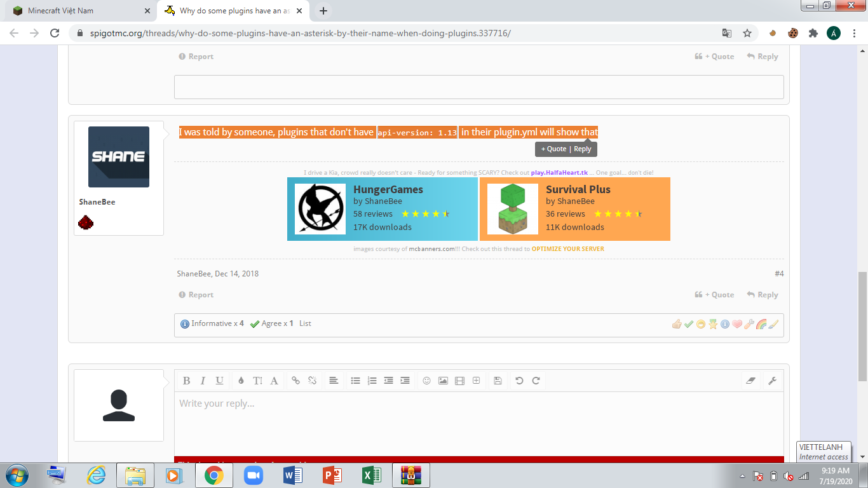Image resolution: width=868 pixels, height=488 pixels.
Task: Click the Write your reply text area
Action: click(x=478, y=423)
